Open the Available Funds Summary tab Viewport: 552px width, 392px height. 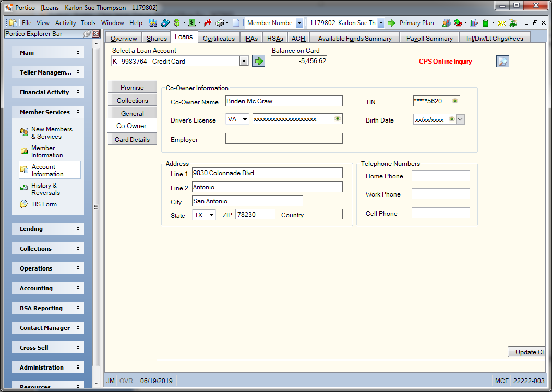(355, 39)
